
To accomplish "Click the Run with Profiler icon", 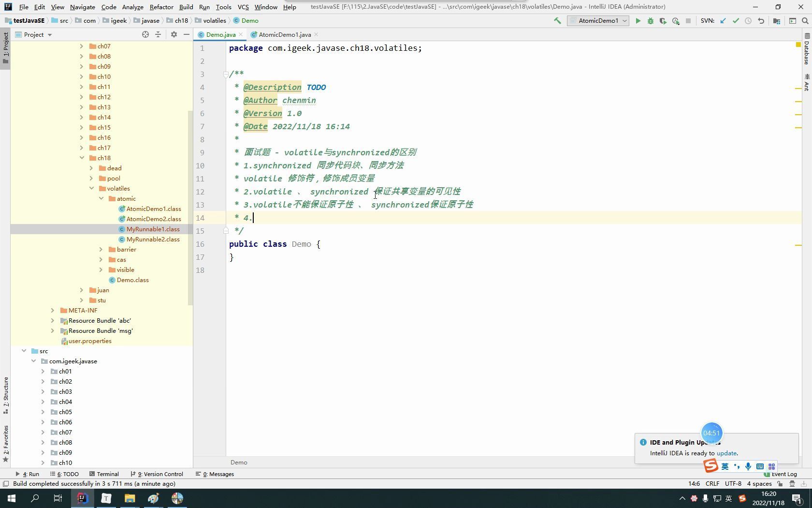I will tap(676, 21).
